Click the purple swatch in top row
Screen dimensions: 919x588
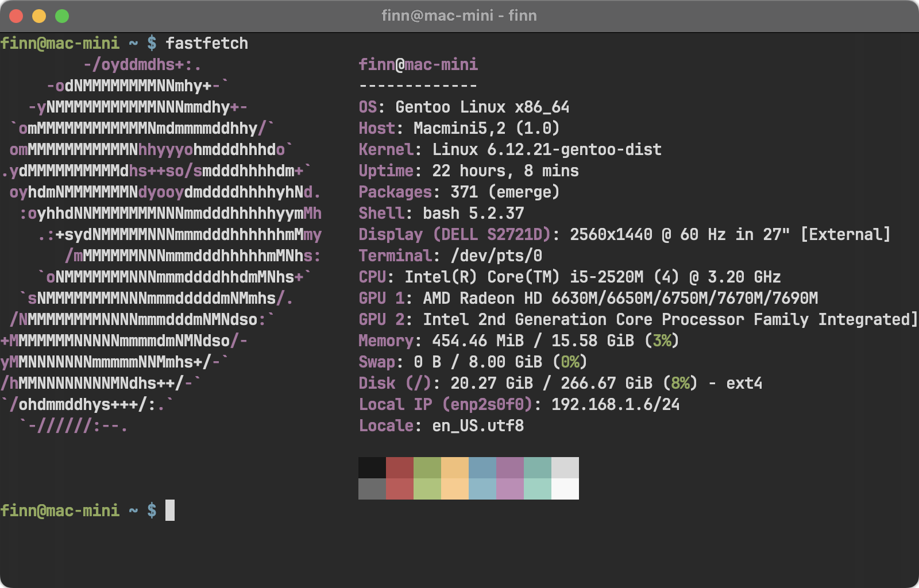(510, 467)
